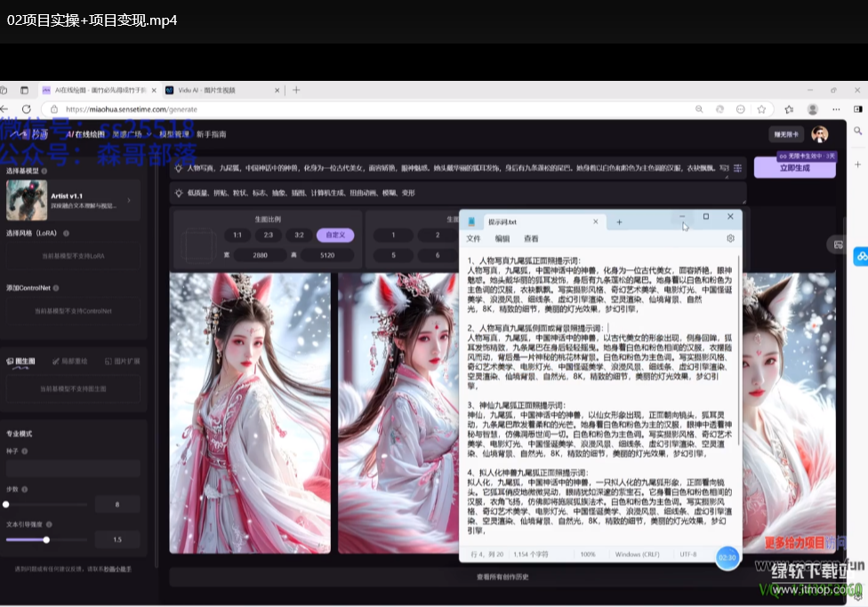Expand the 灵感广场 dropdown menu

(132, 134)
